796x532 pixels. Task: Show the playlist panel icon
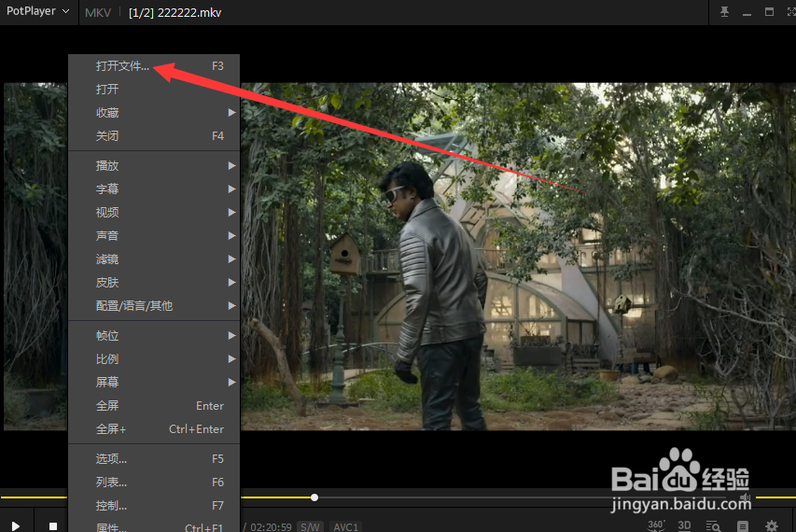tap(742, 525)
